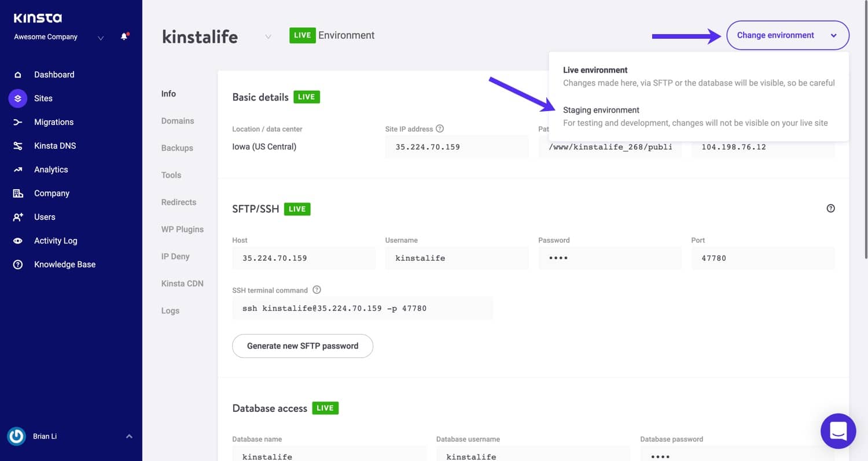Image resolution: width=868 pixels, height=461 pixels.
Task: Click the Kinsta DNS icon
Action: click(18, 146)
